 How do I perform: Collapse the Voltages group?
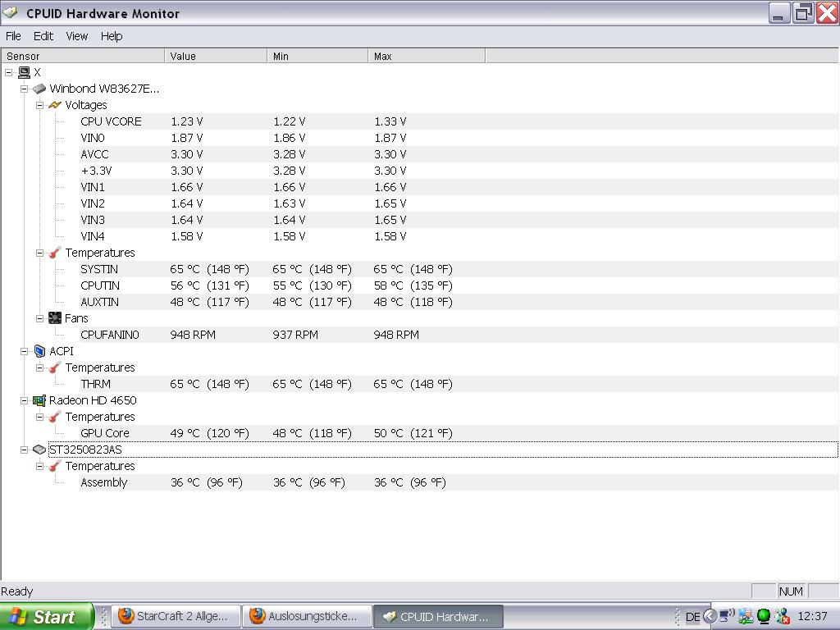pyautogui.click(x=39, y=105)
